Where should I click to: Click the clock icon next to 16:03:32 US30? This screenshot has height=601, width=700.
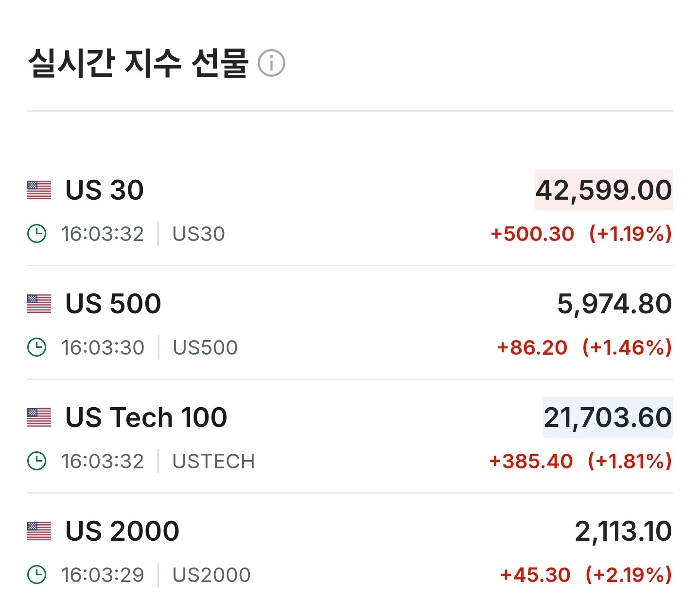37,234
